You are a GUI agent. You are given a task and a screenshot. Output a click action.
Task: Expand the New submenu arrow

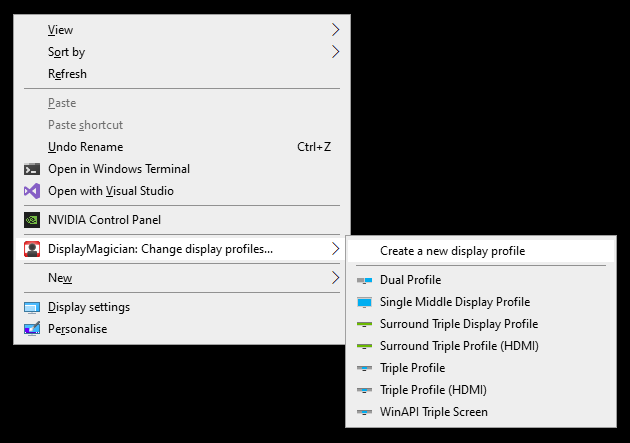(335, 278)
